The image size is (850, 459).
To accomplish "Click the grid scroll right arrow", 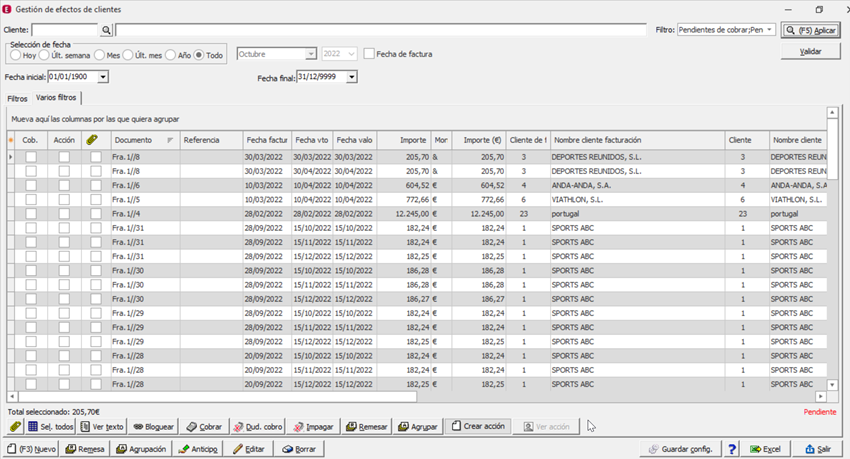I will [x=821, y=397].
